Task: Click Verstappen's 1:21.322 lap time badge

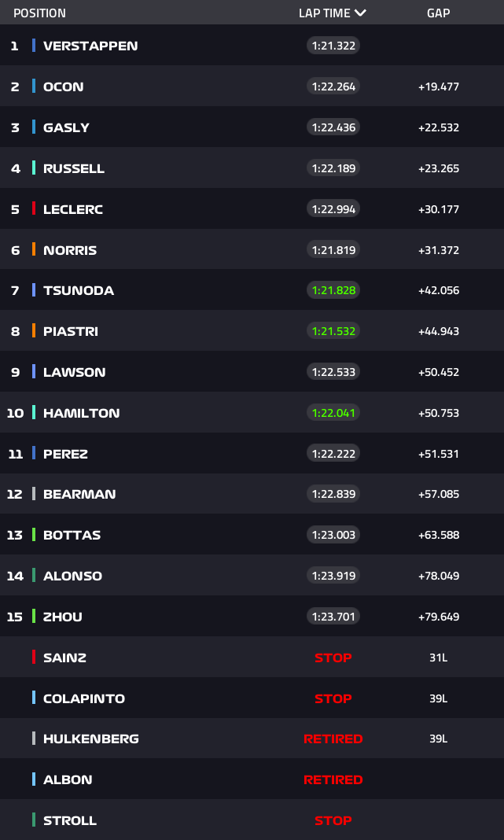Action: (333, 46)
